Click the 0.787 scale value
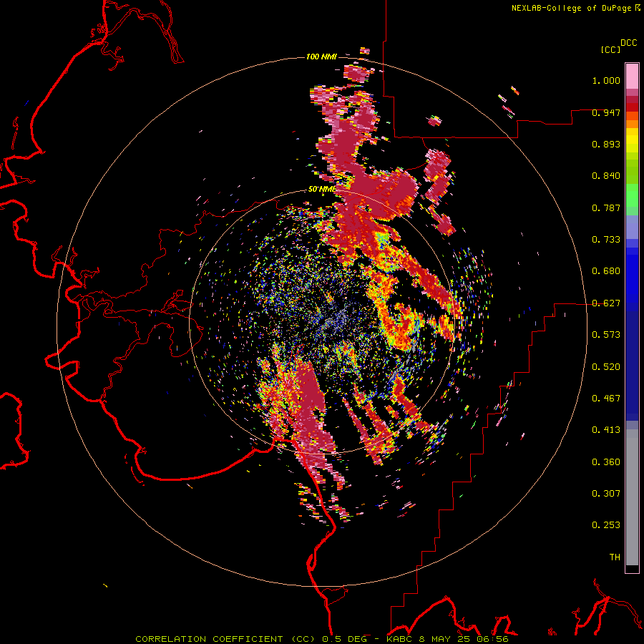Screen dimensions: 644x644 [x=606, y=208]
